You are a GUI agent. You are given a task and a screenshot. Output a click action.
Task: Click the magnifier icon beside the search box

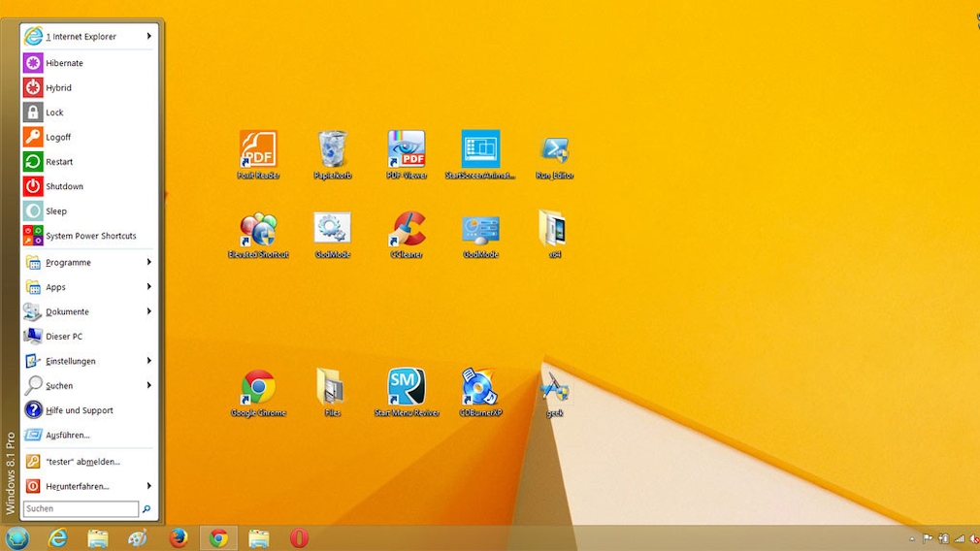point(147,509)
